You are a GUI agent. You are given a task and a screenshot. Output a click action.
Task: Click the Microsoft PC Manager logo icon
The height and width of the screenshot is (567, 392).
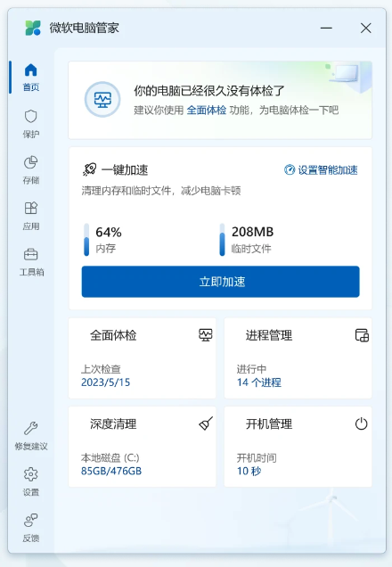tap(33, 28)
